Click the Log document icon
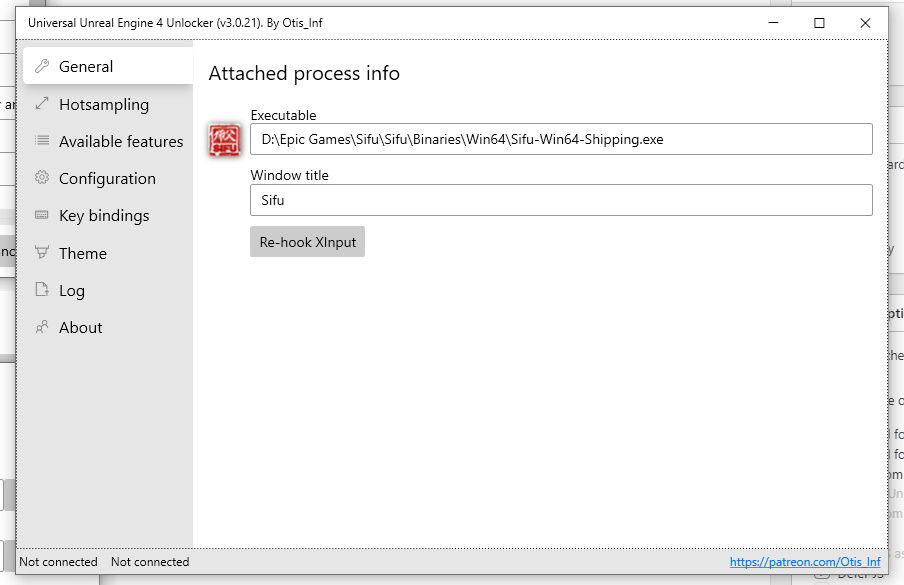The height and width of the screenshot is (585, 904). pos(42,290)
